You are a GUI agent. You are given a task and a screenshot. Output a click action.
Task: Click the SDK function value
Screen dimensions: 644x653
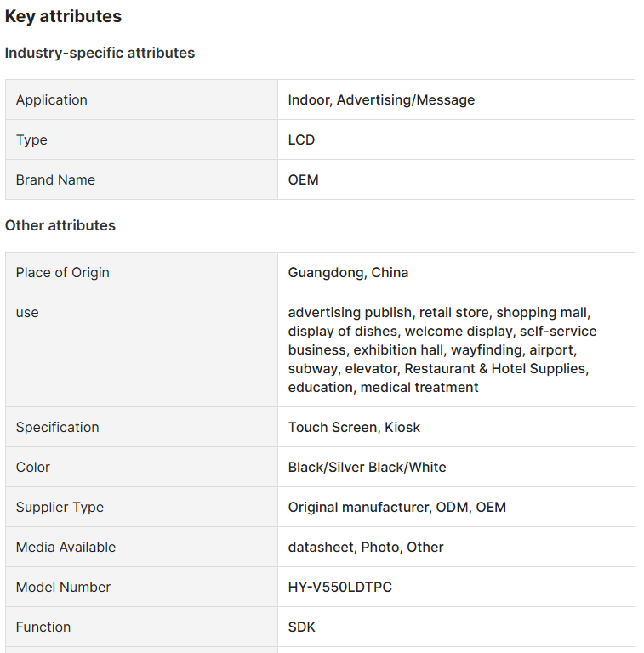click(301, 627)
